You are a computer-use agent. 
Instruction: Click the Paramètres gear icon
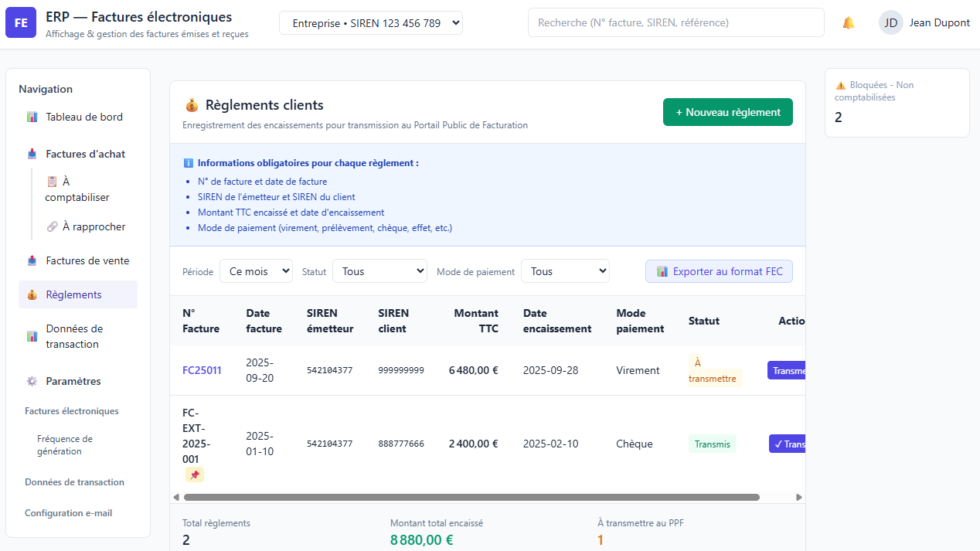coord(32,382)
